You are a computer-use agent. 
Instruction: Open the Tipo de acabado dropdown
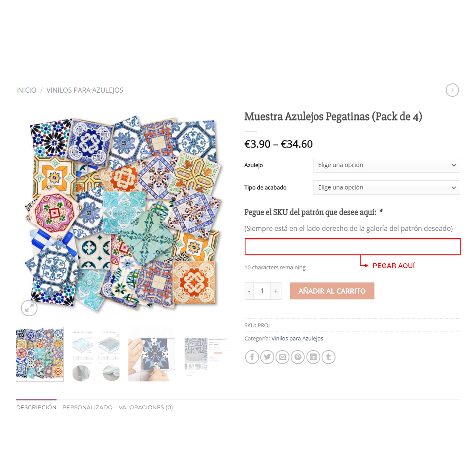click(x=387, y=187)
